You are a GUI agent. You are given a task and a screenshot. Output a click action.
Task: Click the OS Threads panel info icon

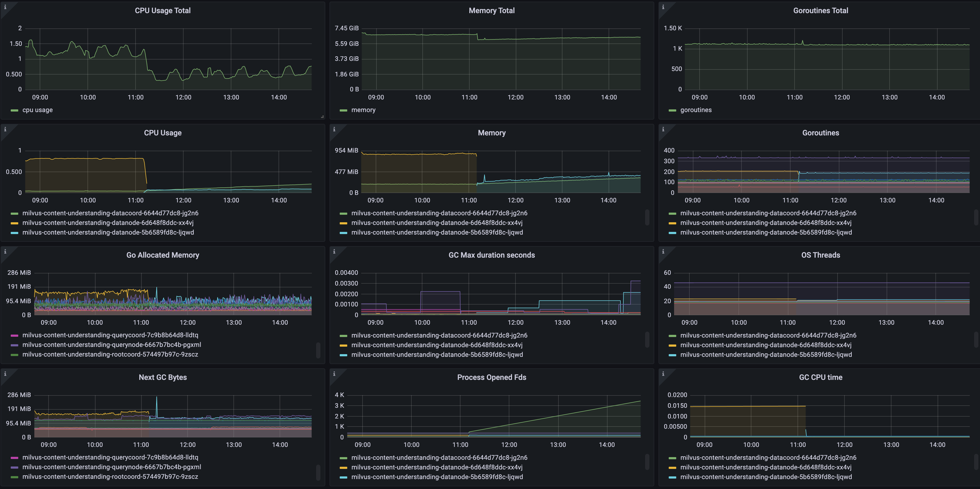(x=663, y=252)
